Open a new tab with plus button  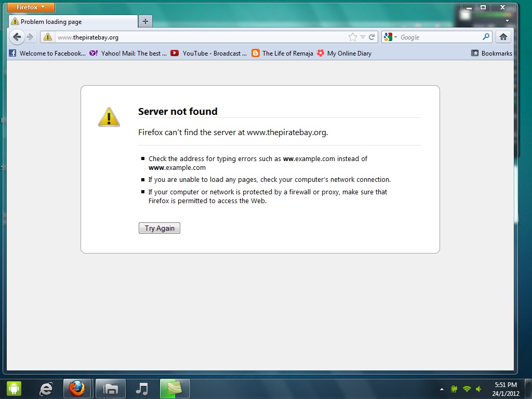click(x=145, y=21)
